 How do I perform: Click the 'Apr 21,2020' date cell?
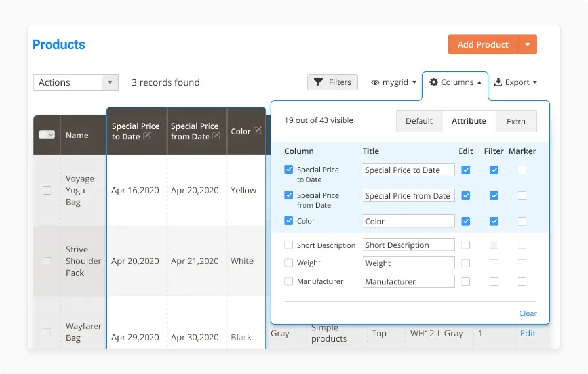point(195,261)
